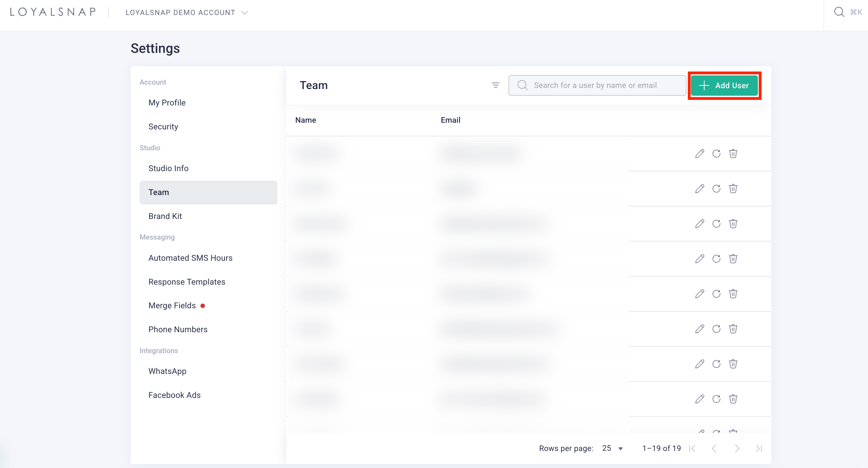
Task: Click the refresh arrow icon in the second user row
Action: [716, 189]
